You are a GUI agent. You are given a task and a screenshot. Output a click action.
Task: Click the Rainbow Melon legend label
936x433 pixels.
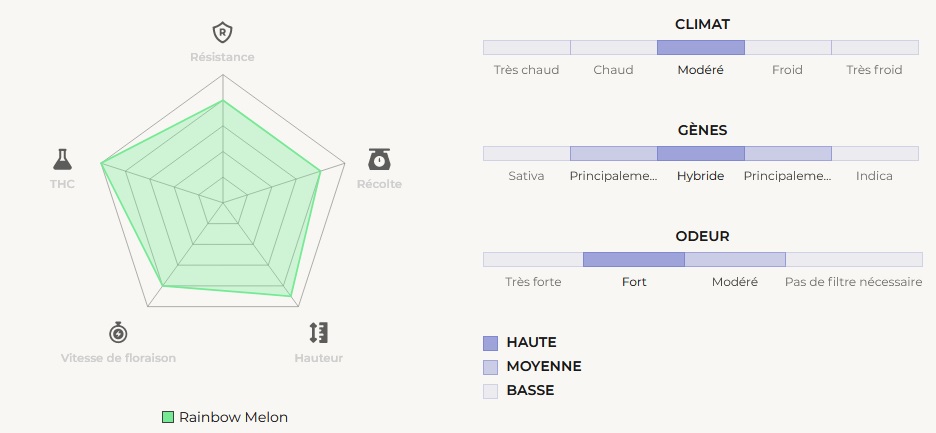click(233, 417)
